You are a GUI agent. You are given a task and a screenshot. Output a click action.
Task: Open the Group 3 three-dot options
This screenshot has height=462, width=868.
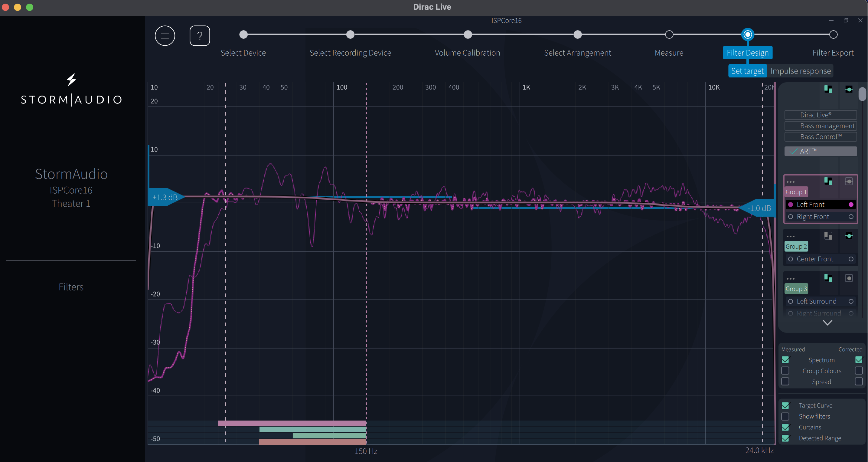(x=791, y=279)
